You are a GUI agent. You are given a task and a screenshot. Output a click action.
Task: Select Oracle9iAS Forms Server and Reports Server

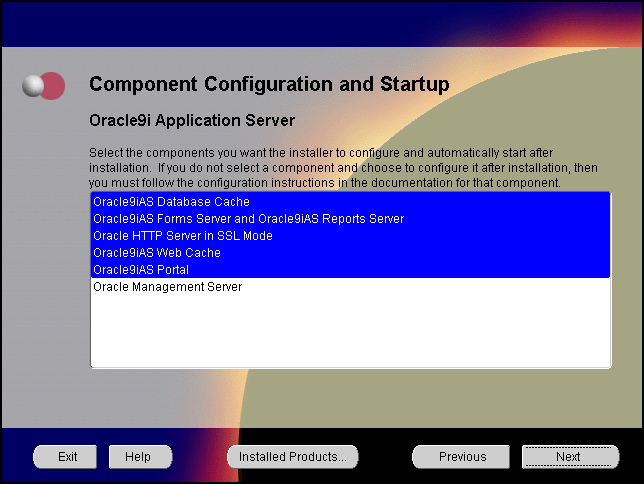tap(350, 219)
